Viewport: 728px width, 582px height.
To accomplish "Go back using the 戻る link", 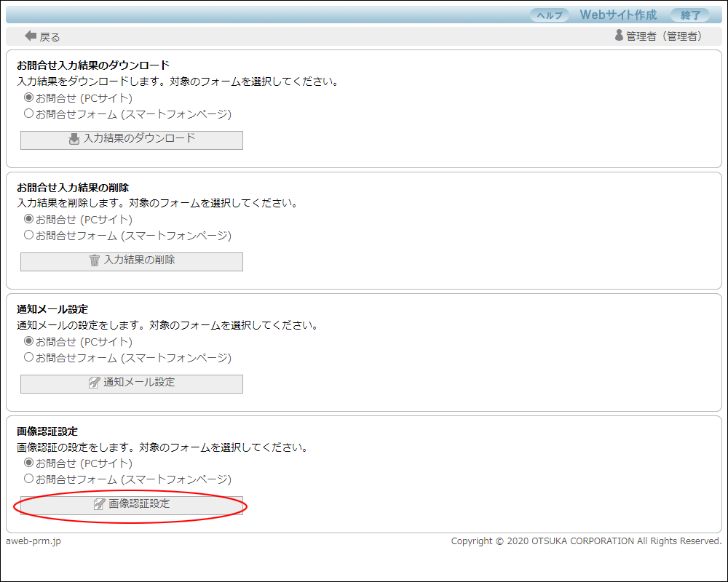I will (x=50, y=36).
